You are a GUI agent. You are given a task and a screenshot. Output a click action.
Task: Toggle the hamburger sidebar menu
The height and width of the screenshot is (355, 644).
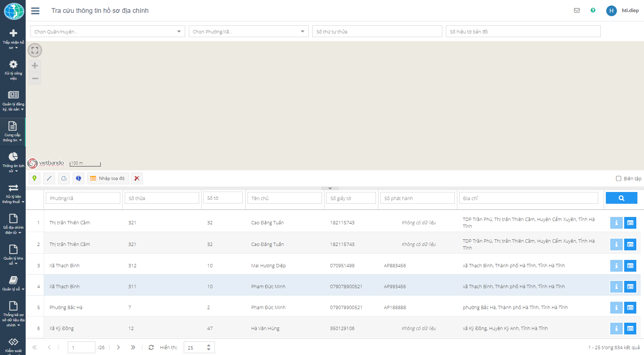tap(35, 11)
